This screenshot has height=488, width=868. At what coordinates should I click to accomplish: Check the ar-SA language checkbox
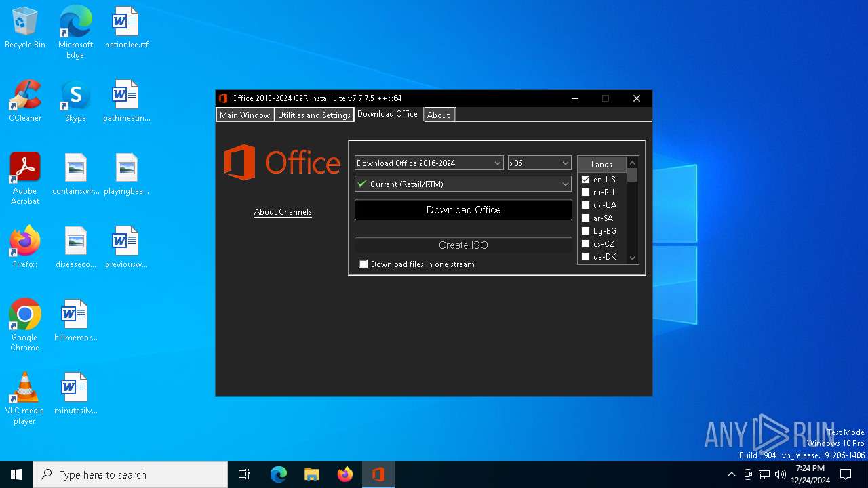pos(586,218)
